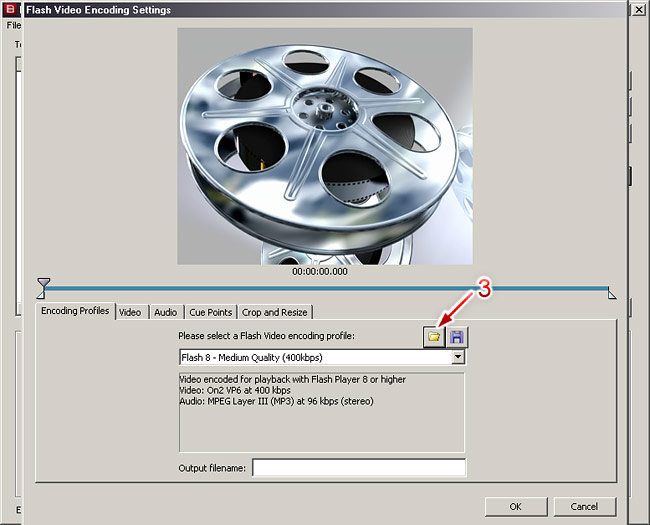Click the playhead marker on the timeline
This screenshot has height=525, width=650.
44,283
